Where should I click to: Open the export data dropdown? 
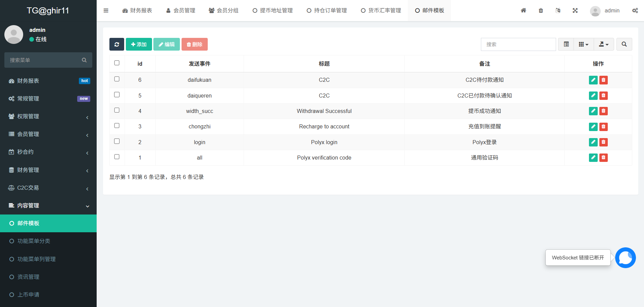pyautogui.click(x=603, y=44)
